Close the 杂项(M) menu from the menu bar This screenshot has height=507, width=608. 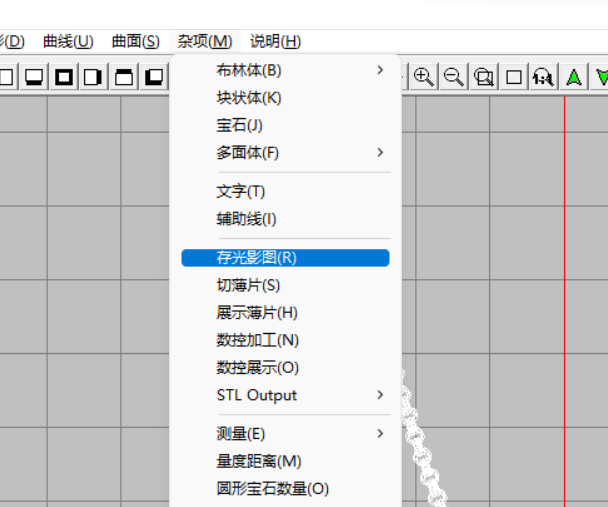[205, 41]
